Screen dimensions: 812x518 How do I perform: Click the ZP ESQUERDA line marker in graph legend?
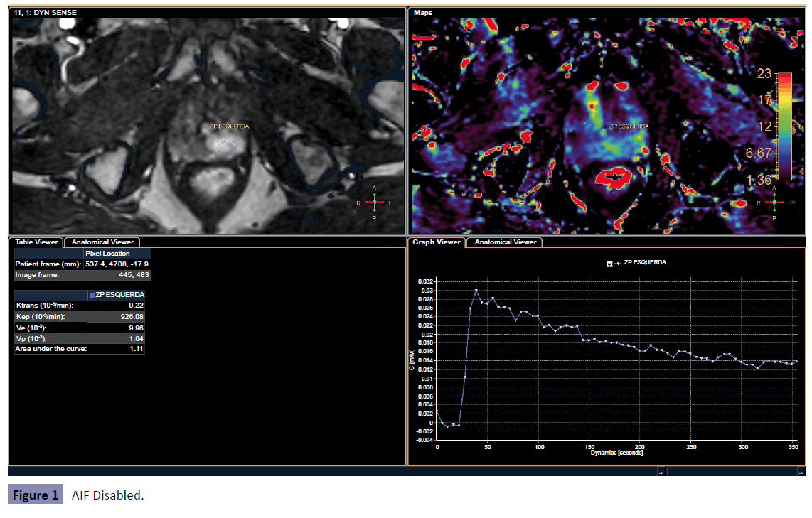pos(618,263)
